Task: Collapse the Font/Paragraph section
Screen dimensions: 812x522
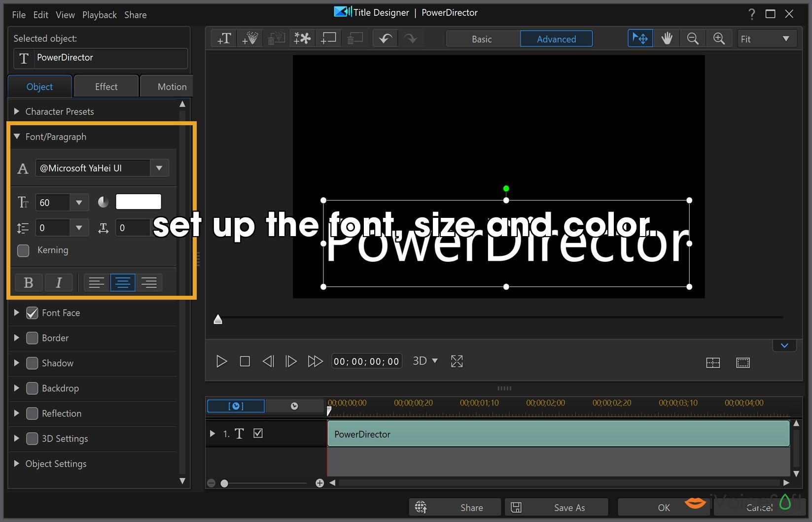Action: (x=17, y=137)
